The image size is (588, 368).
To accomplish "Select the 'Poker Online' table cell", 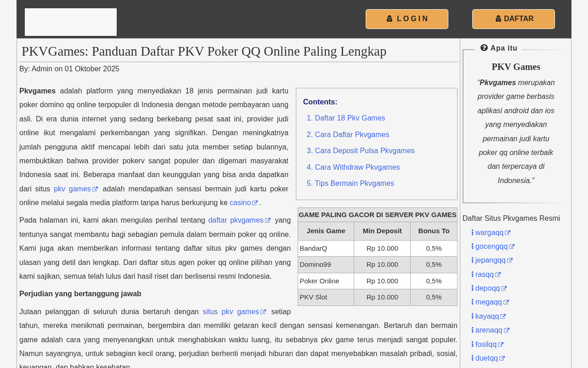I will pyautogui.click(x=326, y=281).
